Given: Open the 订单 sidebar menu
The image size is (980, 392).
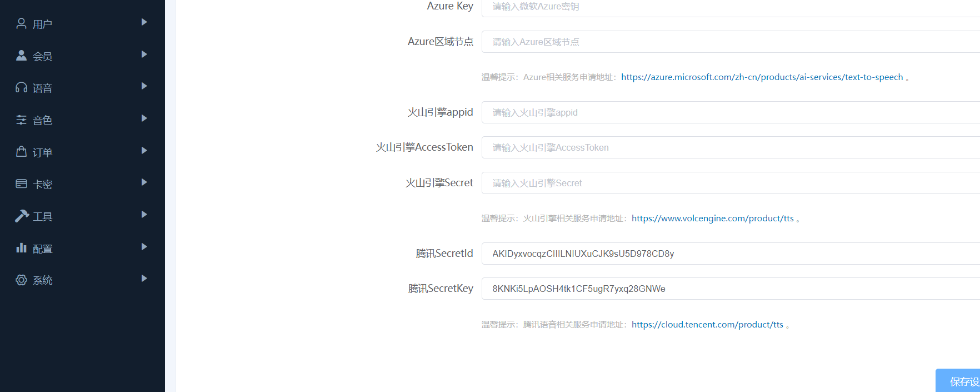Looking at the screenshot, I should click(82, 152).
